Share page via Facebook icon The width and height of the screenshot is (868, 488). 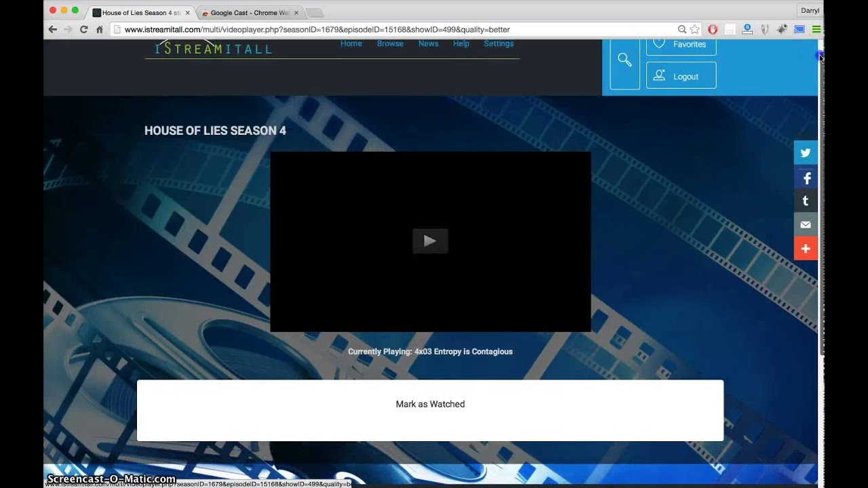pos(806,178)
